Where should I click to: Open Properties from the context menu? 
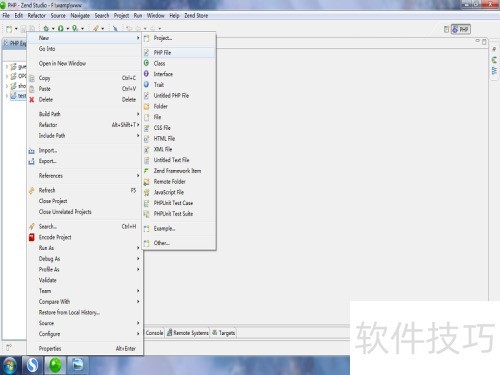coord(50,349)
